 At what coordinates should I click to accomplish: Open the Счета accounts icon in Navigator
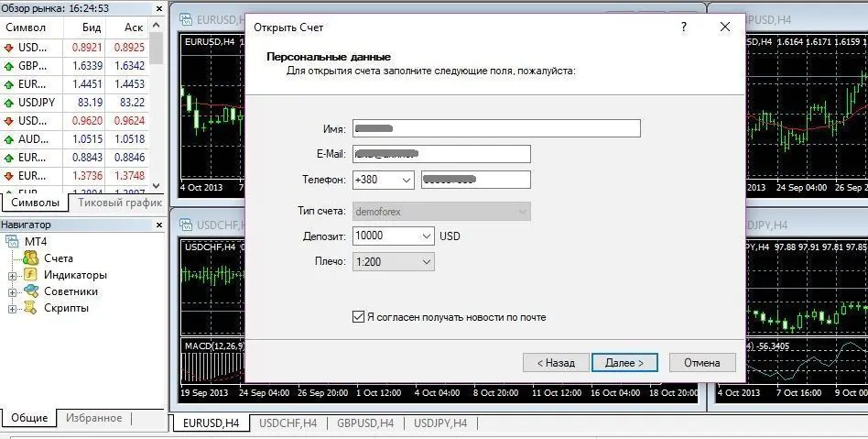coord(30,258)
